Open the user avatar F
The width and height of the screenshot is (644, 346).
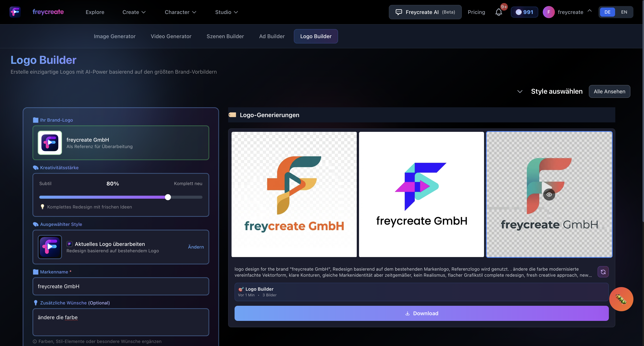548,12
